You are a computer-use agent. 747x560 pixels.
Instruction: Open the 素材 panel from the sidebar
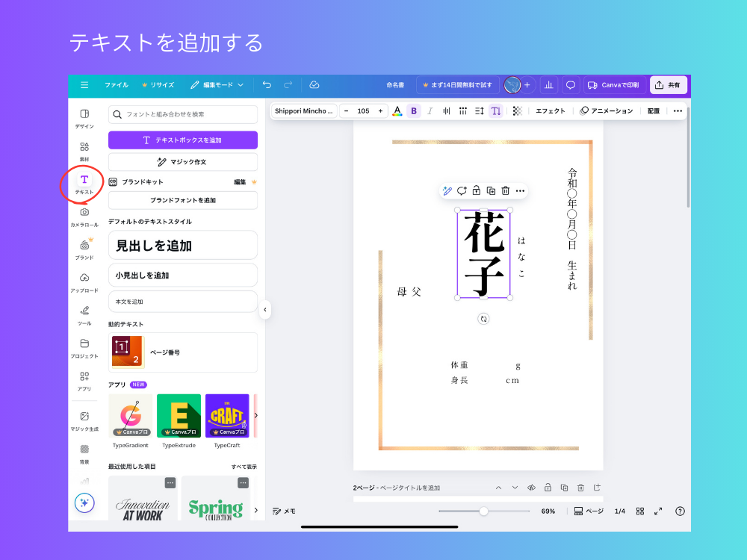(84, 148)
